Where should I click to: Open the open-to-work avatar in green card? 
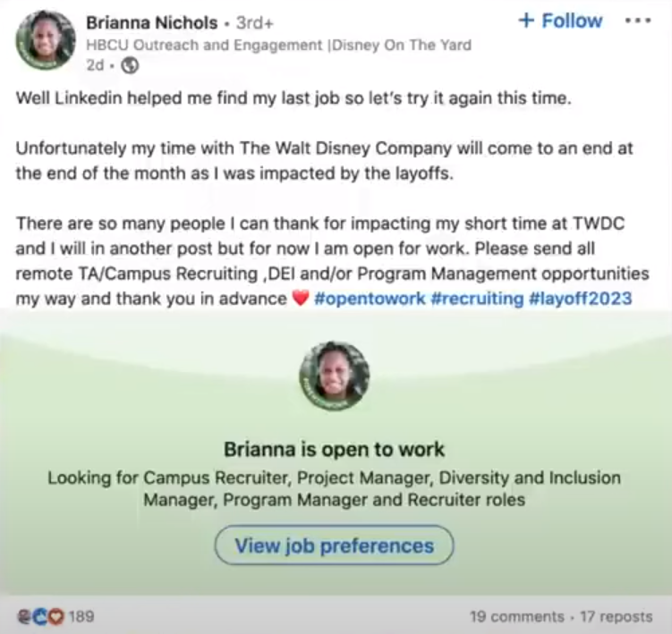coord(335,376)
